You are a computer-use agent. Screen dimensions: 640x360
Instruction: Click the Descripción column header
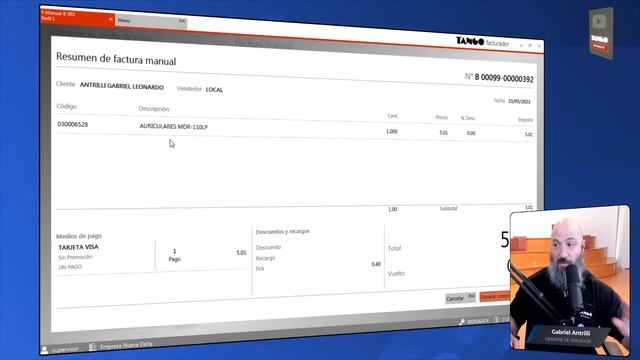(x=153, y=109)
